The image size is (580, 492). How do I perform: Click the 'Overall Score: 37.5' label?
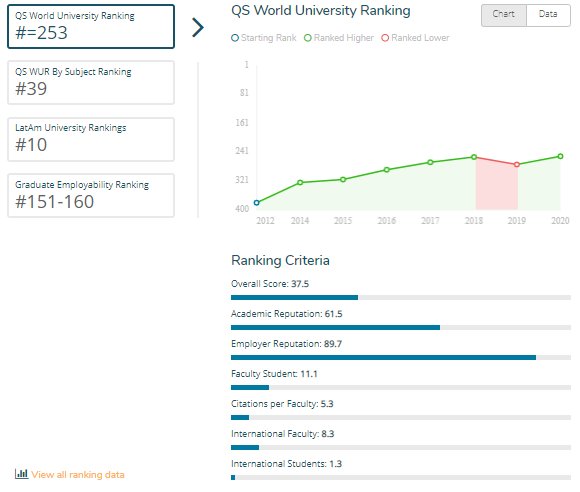click(270, 284)
